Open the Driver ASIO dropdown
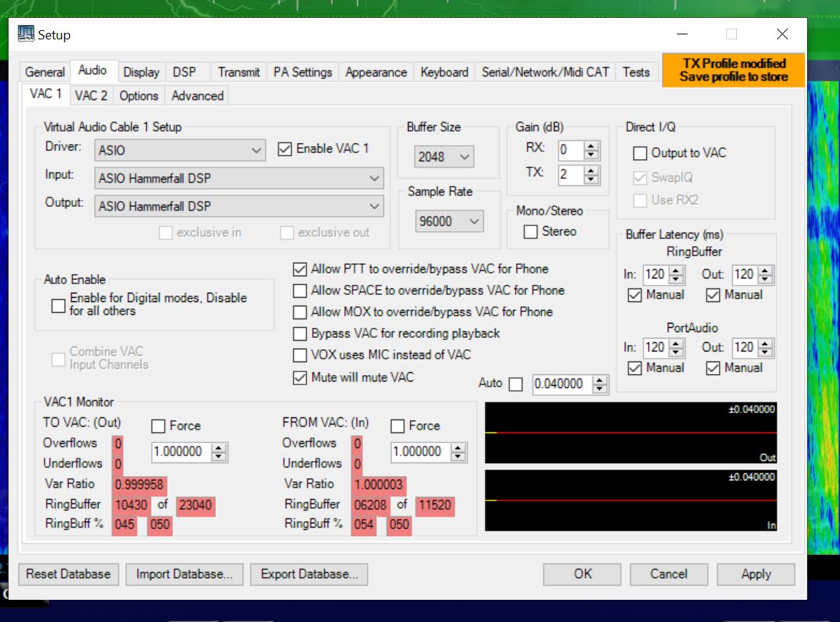The height and width of the screenshot is (622, 840). click(x=180, y=150)
